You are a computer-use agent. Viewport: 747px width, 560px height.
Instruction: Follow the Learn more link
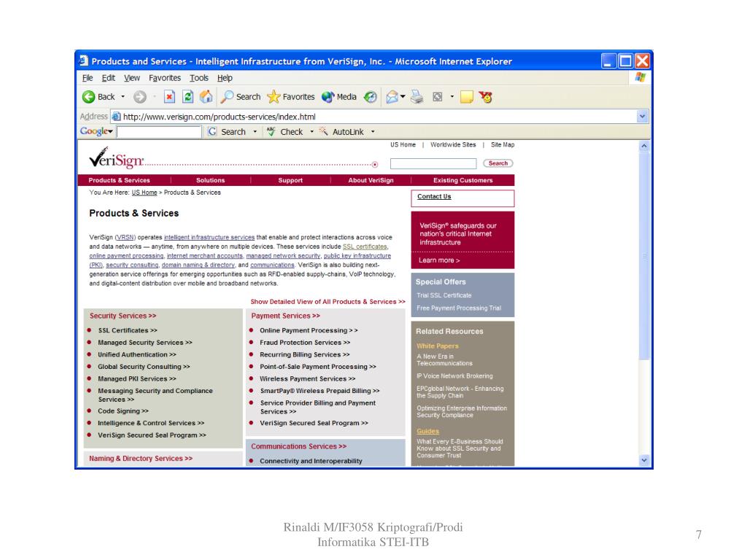click(x=439, y=260)
